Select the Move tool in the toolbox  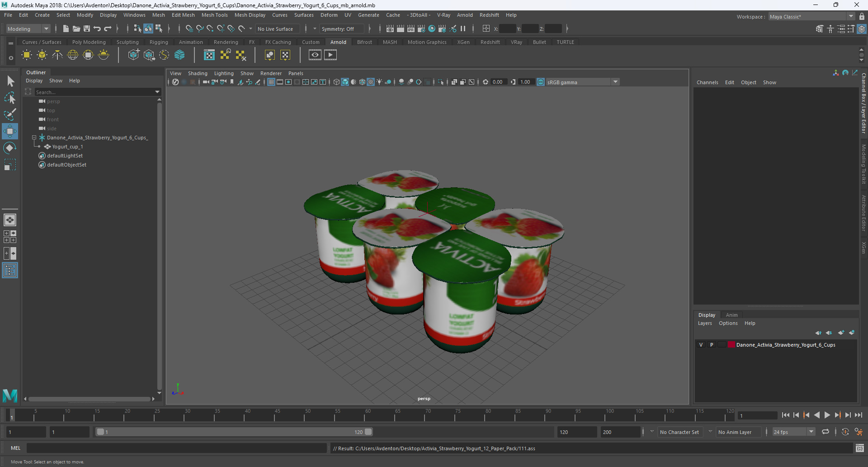coord(10,132)
